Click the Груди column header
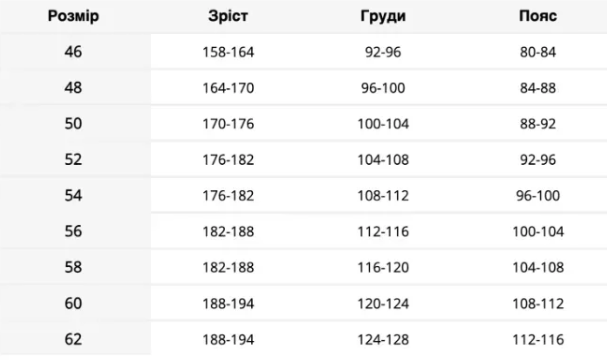Screen dimensions: 607x362 383,16
